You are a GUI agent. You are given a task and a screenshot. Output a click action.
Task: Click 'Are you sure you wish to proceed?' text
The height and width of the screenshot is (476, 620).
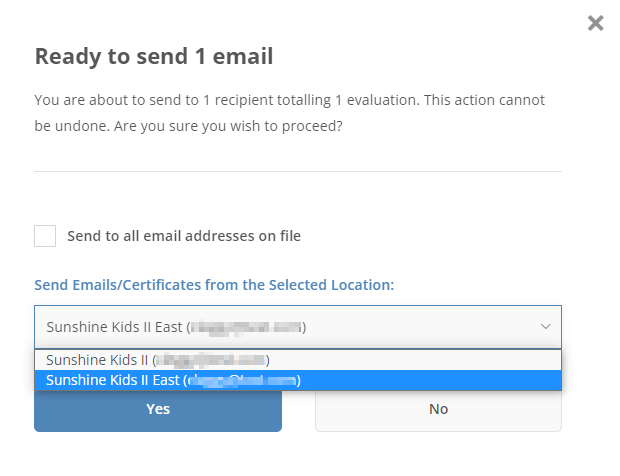point(228,126)
